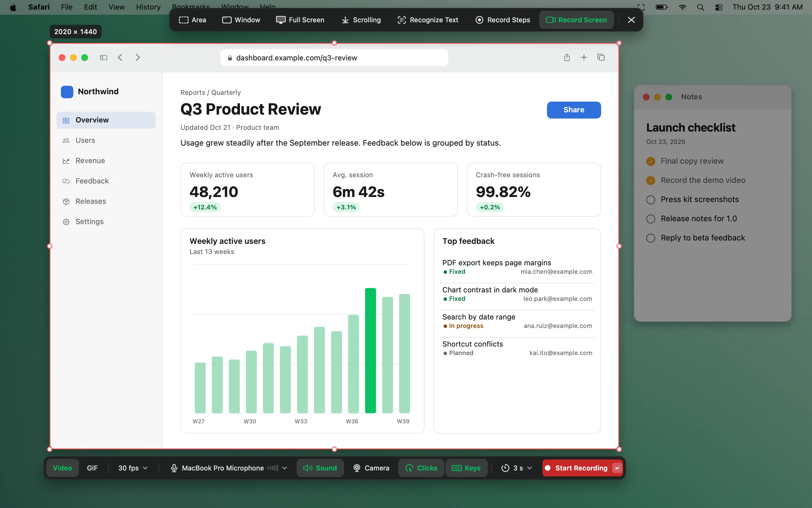Select Scrolling capture mode
The image size is (812, 508).
(x=361, y=20)
